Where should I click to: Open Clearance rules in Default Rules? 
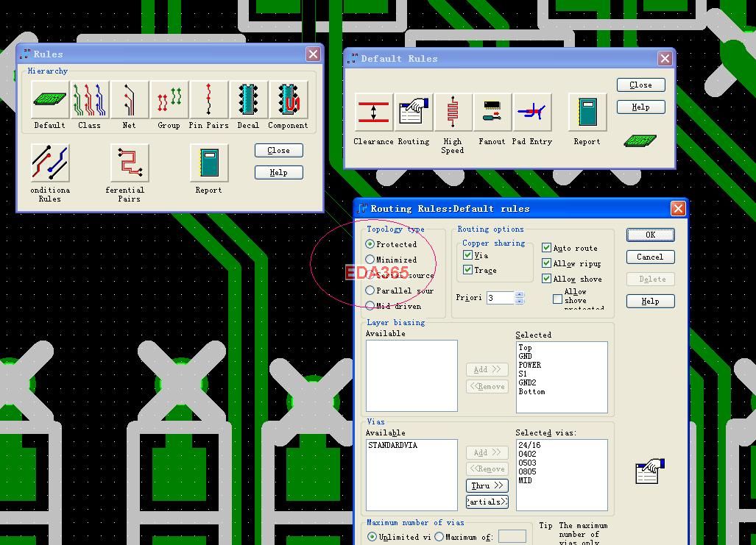click(373, 113)
